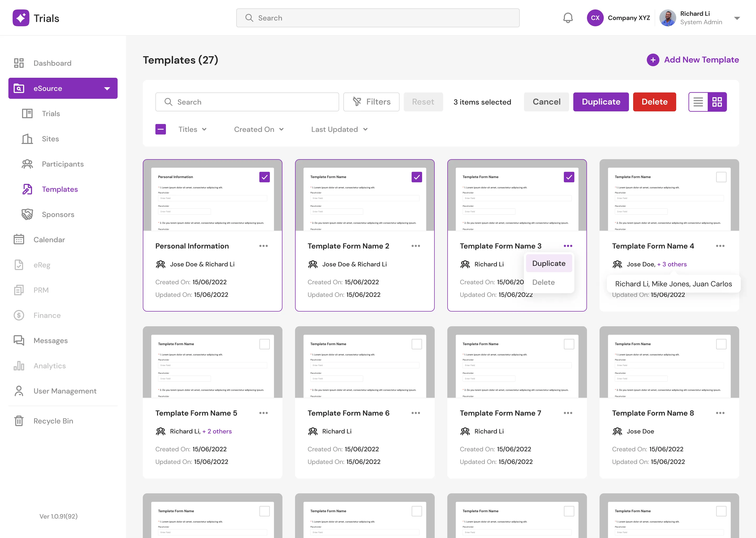Choose Duplicate in the card context menu
The height and width of the screenshot is (538, 756).
tap(549, 263)
